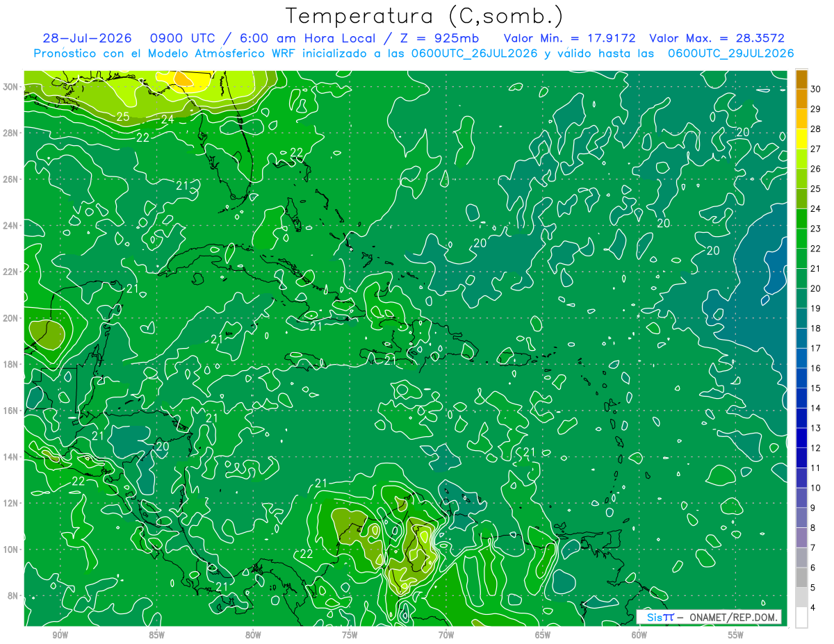Click the latitude label '30N'
The width and height of the screenshot is (834, 644).
pos(10,87)
